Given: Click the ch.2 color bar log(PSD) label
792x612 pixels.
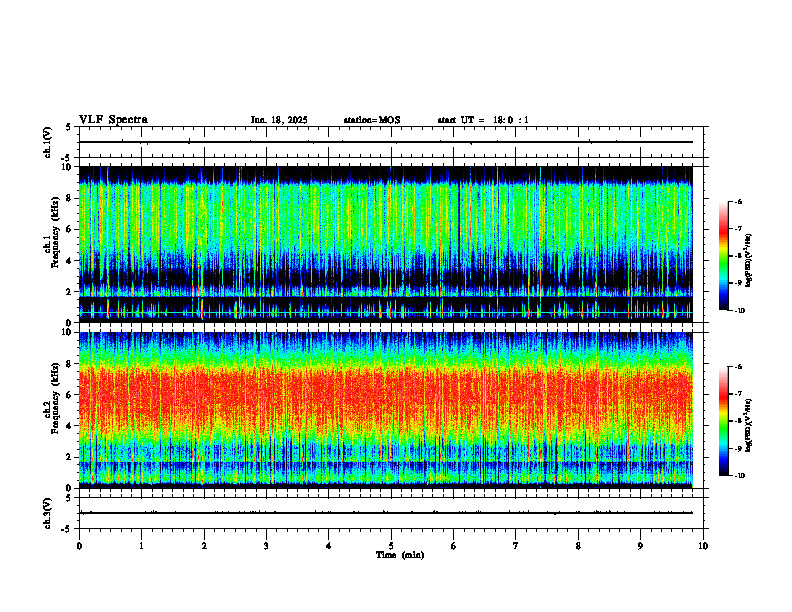Looking at the screenshot, I should [750, 425].
